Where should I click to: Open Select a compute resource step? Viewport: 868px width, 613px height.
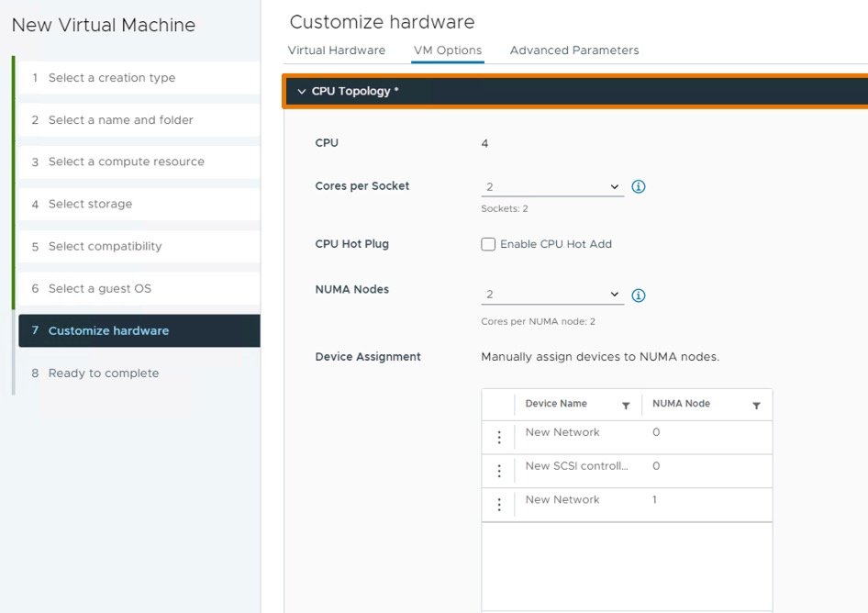point(126,162)
